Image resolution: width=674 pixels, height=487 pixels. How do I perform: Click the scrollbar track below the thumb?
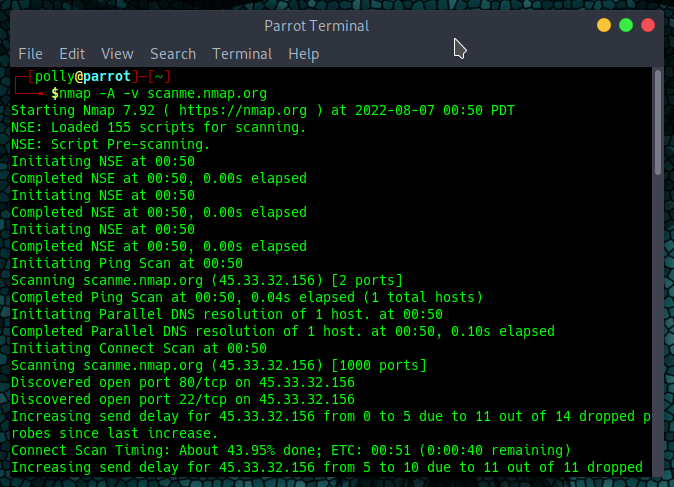(x=658, y=327)
